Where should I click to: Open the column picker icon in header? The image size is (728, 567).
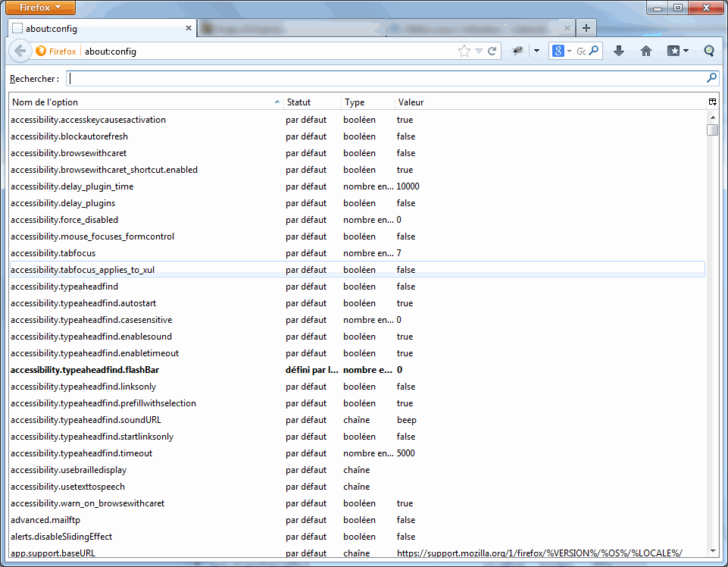pos(712,102)
